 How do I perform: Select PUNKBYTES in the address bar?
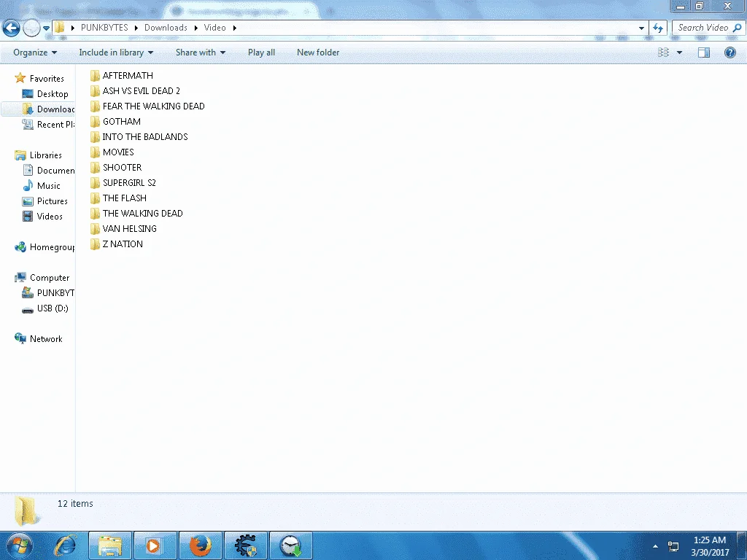(104, 28)
